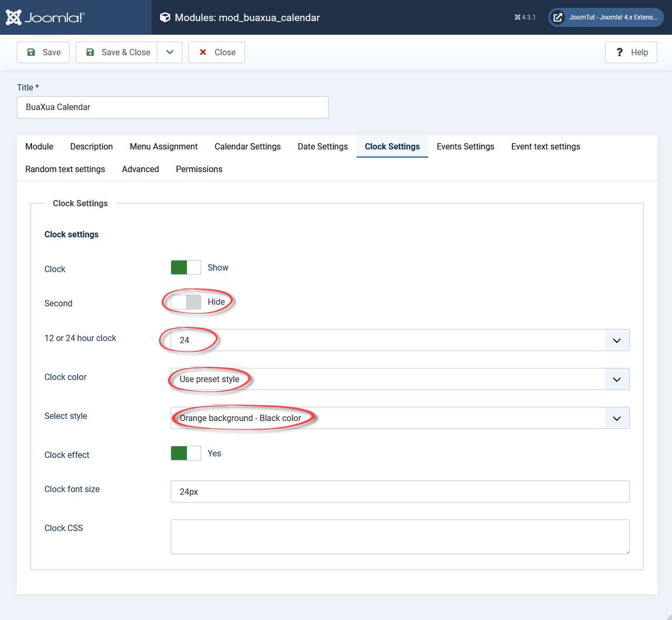
Task: Open the Random text settings tab
Action: (x=65, y=169)
